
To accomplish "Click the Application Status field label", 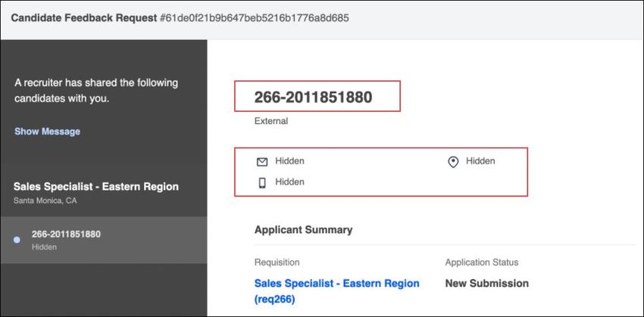I will point(482,263).
